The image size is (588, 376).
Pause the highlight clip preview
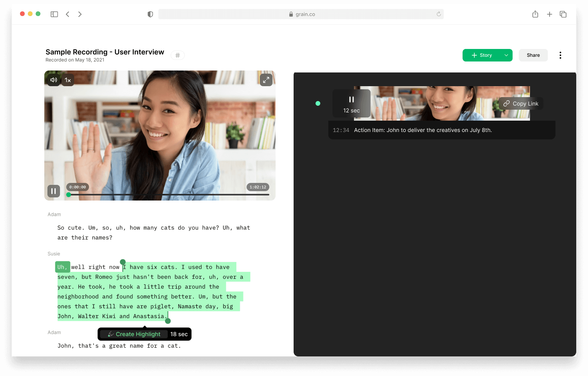351,99
